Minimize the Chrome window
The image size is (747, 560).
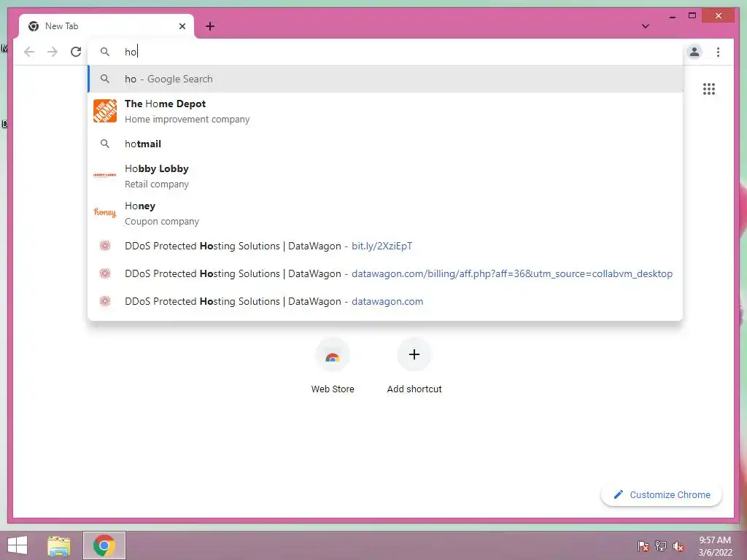tap(672, 16)
